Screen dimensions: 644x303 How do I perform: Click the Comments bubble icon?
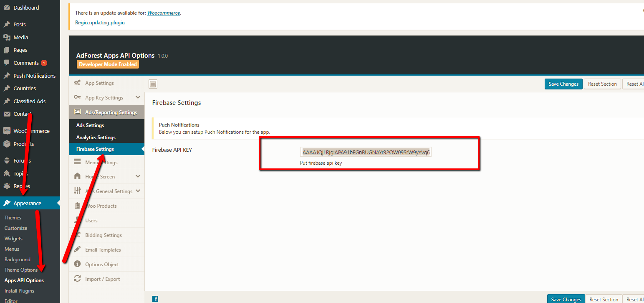tap(7, 63)
